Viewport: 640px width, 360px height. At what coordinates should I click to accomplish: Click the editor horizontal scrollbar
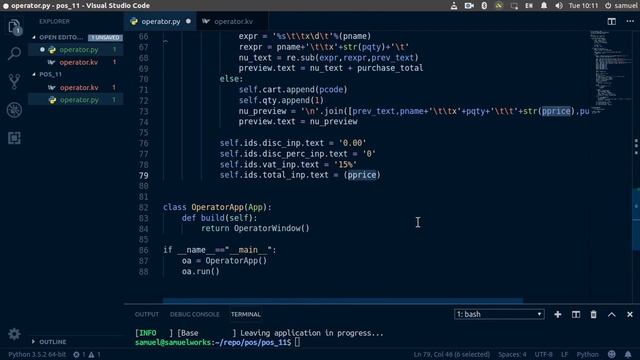tap(343, 301)
